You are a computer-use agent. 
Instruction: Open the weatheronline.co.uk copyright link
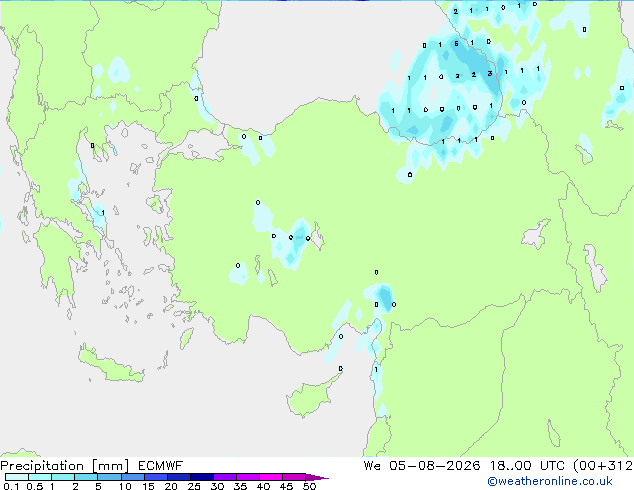click(550, 481)
